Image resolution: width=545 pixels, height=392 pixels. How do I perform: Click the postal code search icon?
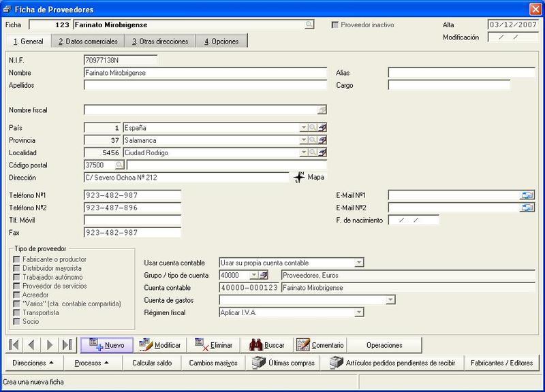click(119, 165)
